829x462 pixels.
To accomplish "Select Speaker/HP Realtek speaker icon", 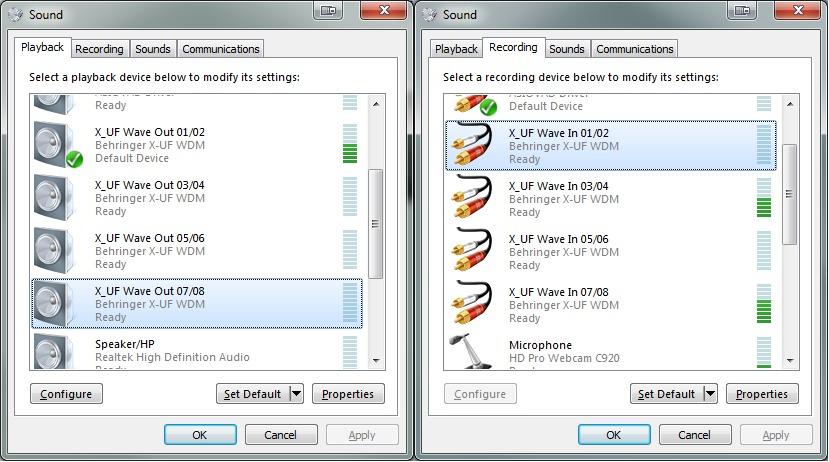I will tap(54, 351).
